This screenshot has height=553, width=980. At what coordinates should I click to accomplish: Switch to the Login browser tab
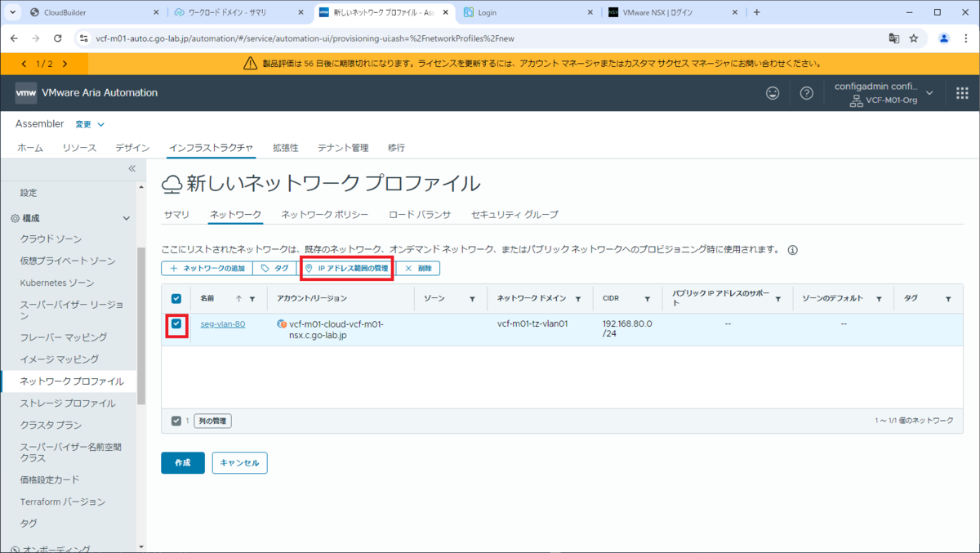pyautogui.click(x=528, y=12)
